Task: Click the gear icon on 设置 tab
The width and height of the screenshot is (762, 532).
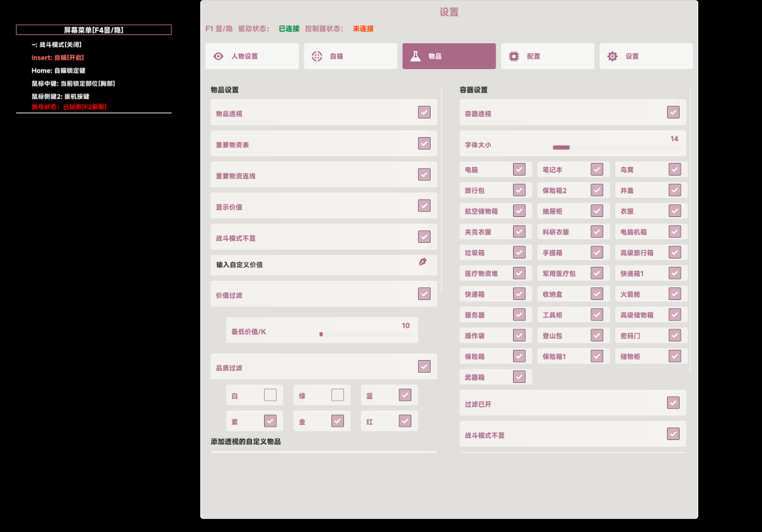Action: coord(612,57)
